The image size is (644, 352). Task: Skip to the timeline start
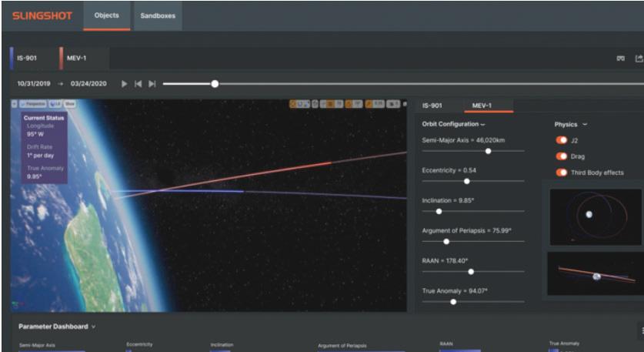click(138, 84)
